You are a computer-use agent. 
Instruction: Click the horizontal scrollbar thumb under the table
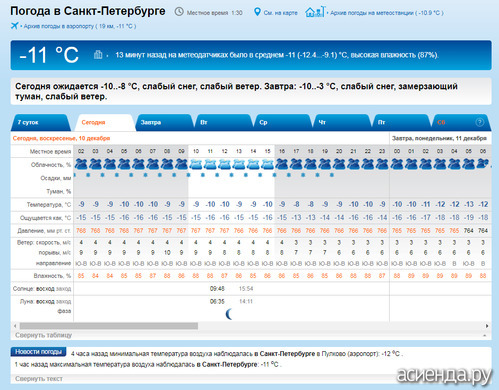(109, 326)
